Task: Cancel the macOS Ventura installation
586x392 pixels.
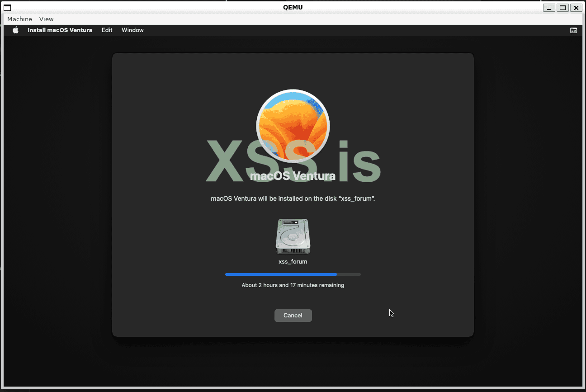Action: click(293, 316)
